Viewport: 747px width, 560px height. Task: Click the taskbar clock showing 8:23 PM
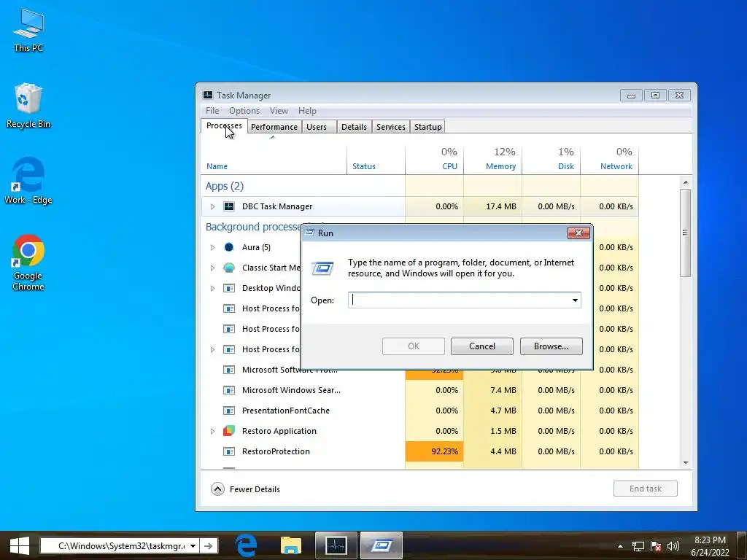click(710, 546)
